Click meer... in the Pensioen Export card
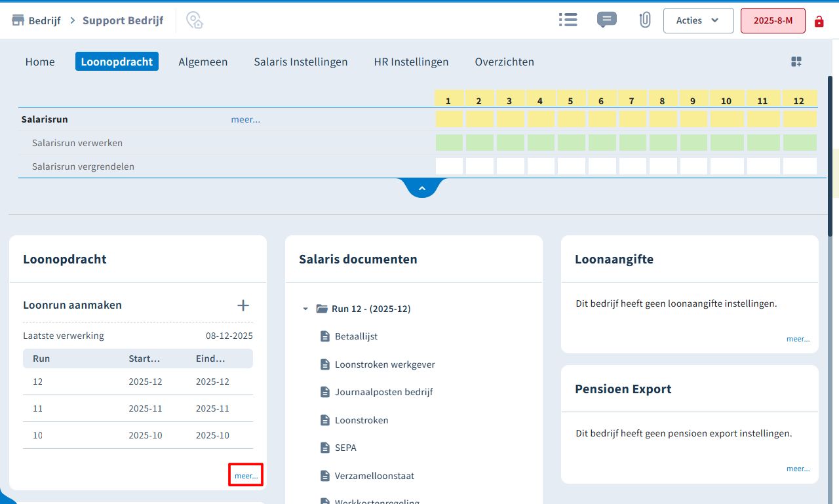Image resolution: width=839 pixels, height=504 pixels. point(798,469)
